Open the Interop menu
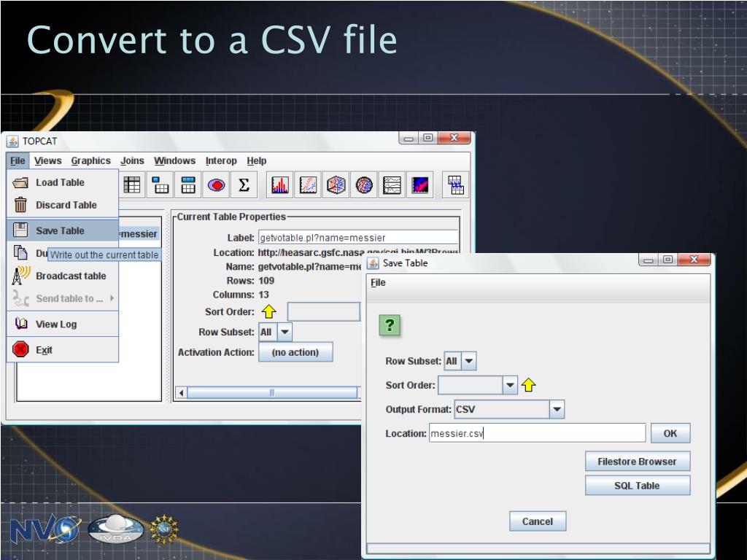747x560 pixels. (x=221, y=161)
